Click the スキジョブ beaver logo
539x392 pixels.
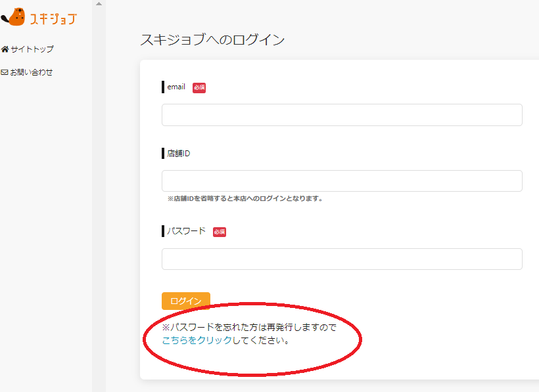pos(39,17)
